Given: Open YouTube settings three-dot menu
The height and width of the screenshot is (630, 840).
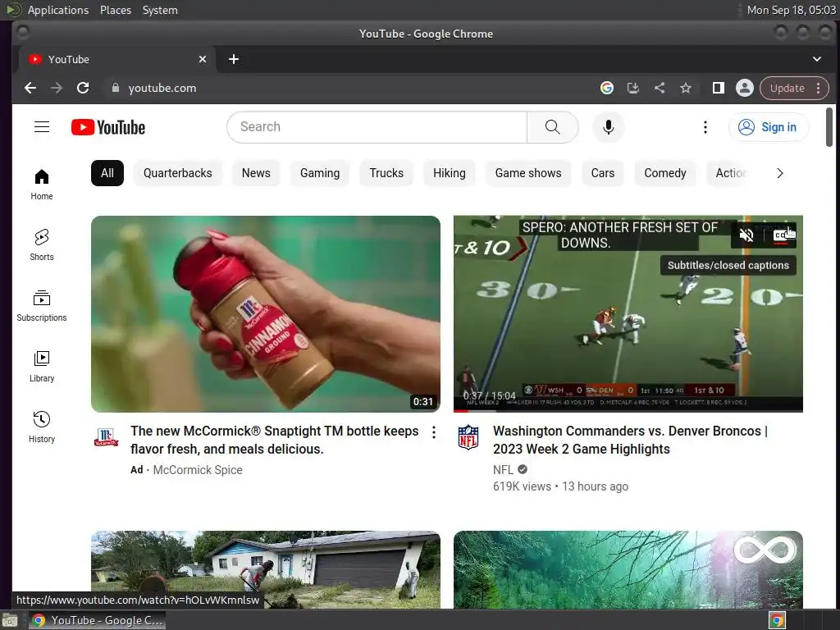Looking at the screenshot, I should point(705,127).
